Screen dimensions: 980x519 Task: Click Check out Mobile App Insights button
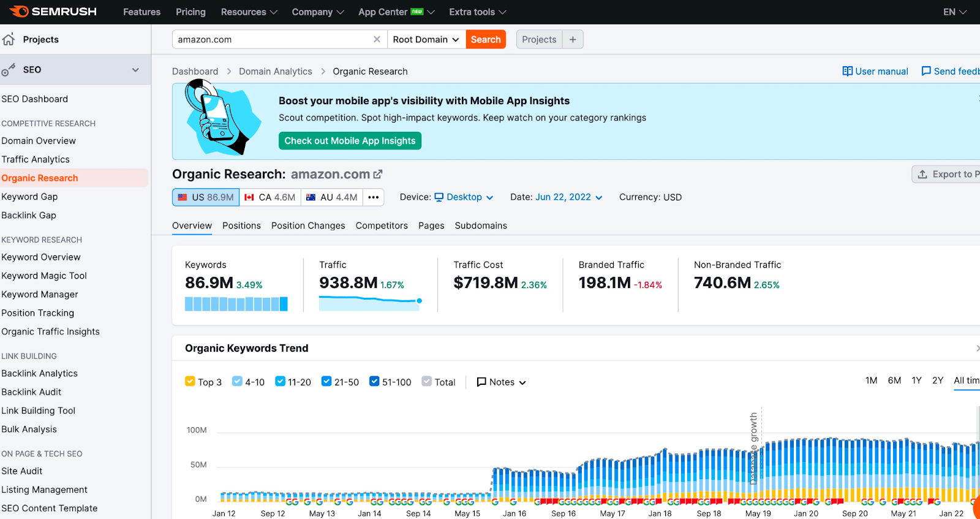[x=350, y=141]
